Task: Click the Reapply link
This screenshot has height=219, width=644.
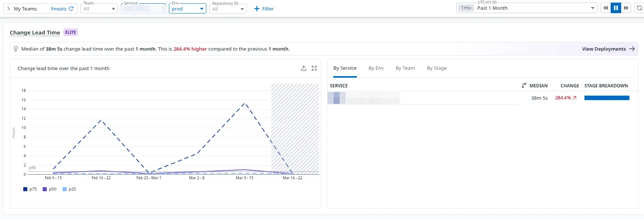Action: click(x=62, y=9)
